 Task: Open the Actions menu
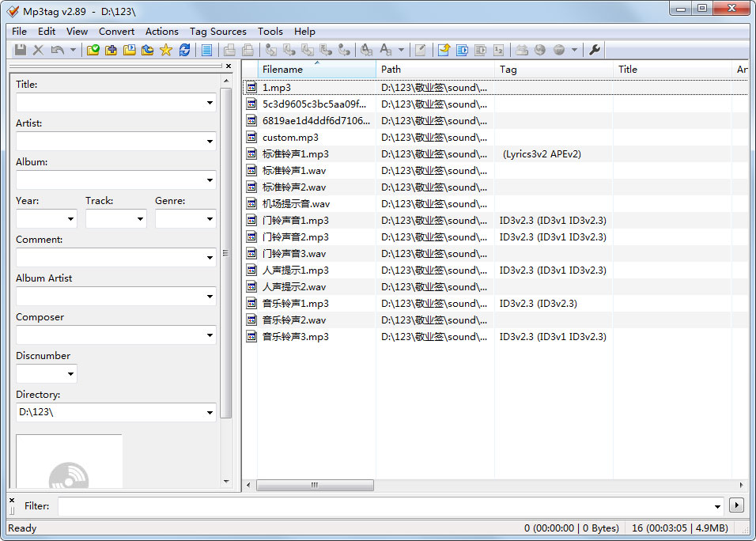162,32
